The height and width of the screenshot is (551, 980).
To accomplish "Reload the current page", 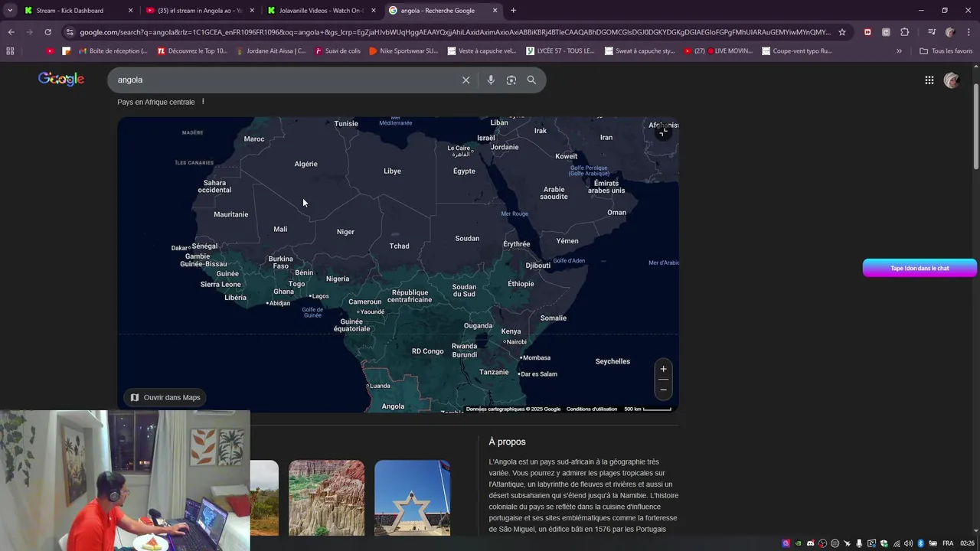I will coord(47,32).
